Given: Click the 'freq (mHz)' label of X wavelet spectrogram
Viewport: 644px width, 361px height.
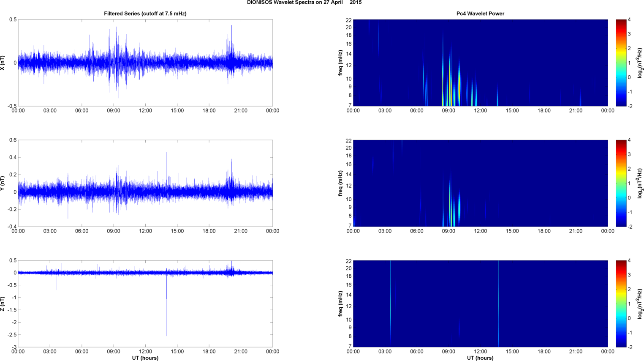Looking at the screenshot, I should click(x=340, y=63).
